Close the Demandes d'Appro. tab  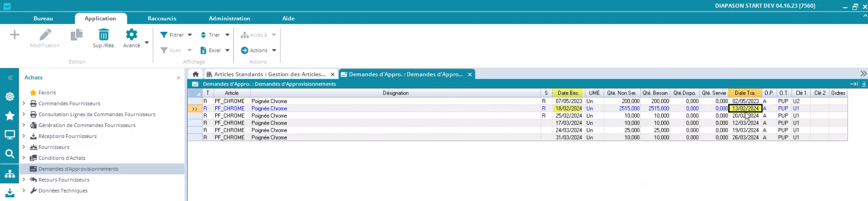470,74
